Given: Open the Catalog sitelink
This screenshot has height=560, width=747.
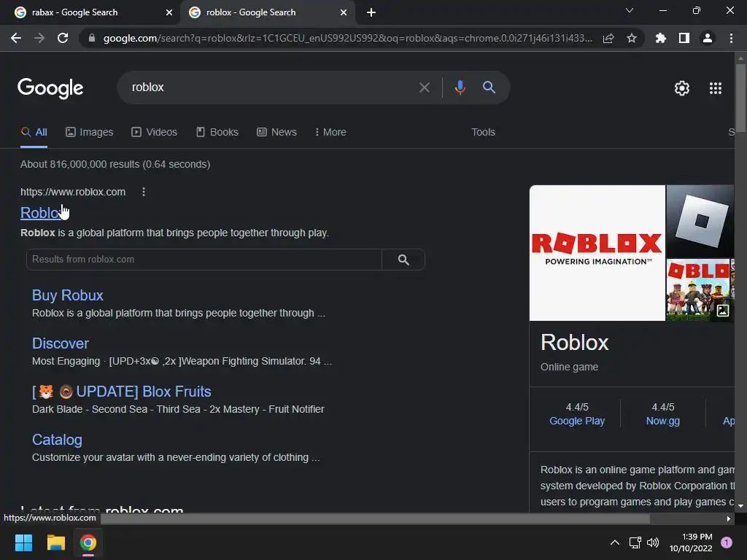Looking at the screenshot, I should (57, 440).
